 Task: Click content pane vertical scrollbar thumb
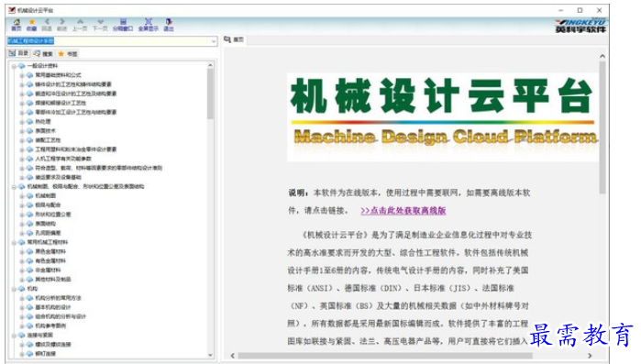pos(602,127)
